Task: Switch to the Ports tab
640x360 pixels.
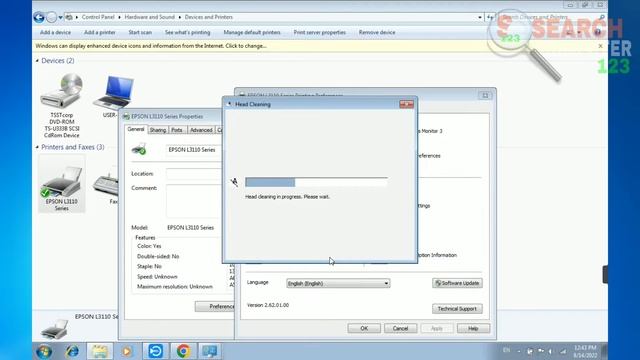Action: [177, 130]
